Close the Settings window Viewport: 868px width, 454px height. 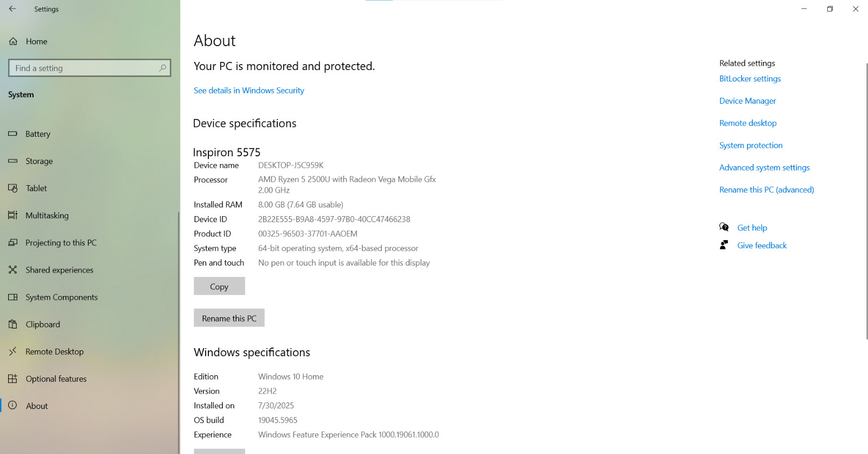856,9
